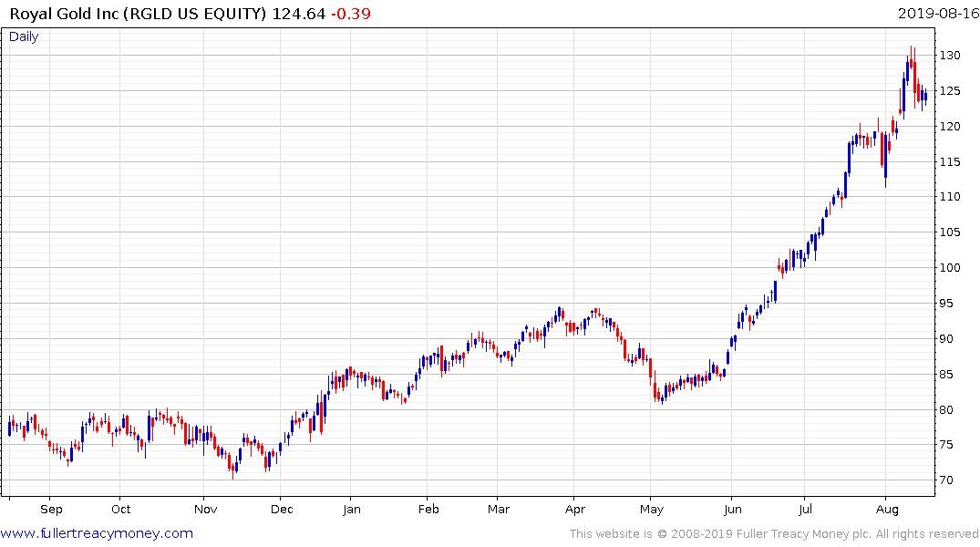Select the Apr label on time axis
The height and width of the screenshot is (547, 980).
tap(575, 510)
